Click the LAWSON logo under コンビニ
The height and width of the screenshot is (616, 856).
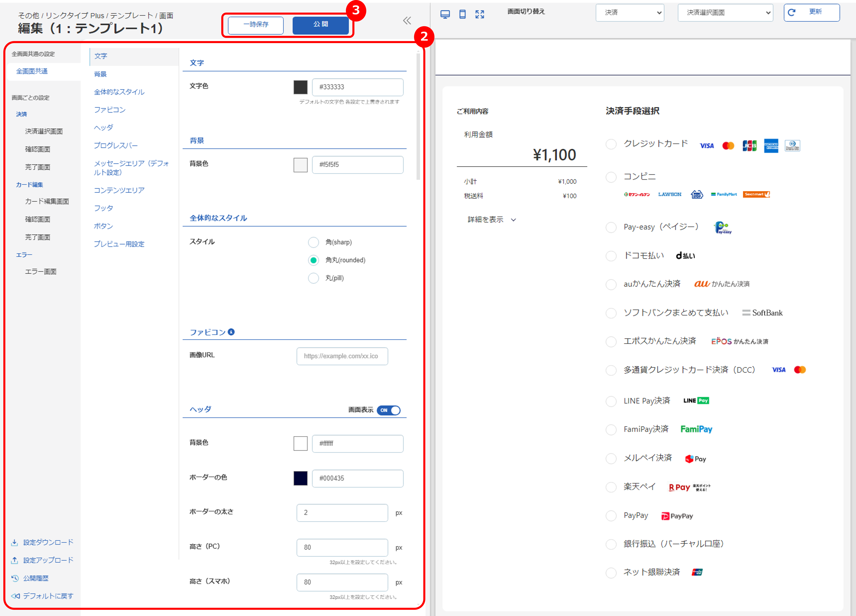coord(670,194)
